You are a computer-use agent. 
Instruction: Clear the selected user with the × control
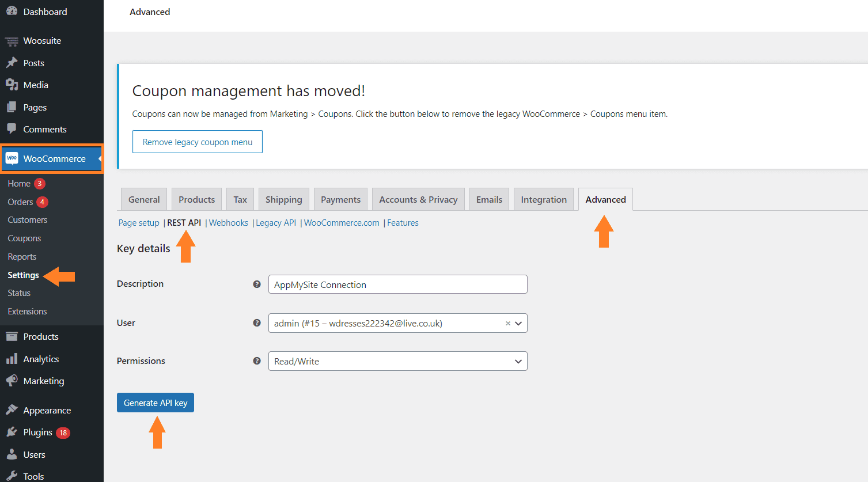point(507,323)
